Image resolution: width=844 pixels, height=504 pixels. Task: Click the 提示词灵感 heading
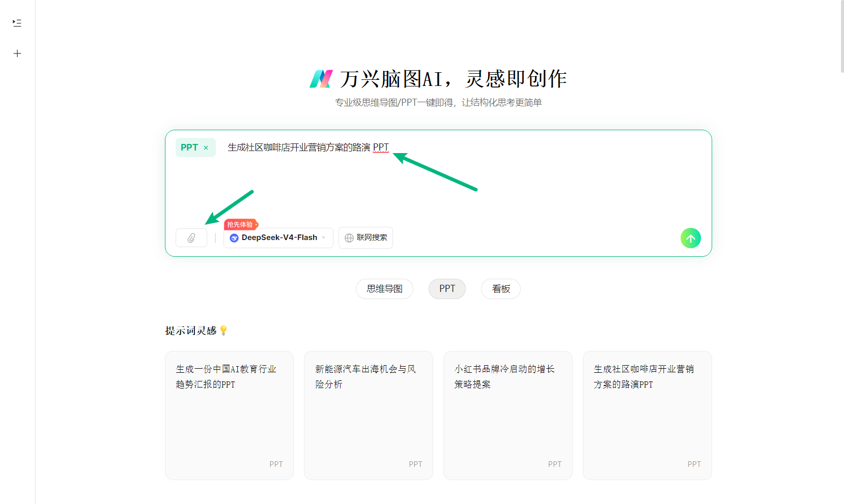[x=191, y=331]
